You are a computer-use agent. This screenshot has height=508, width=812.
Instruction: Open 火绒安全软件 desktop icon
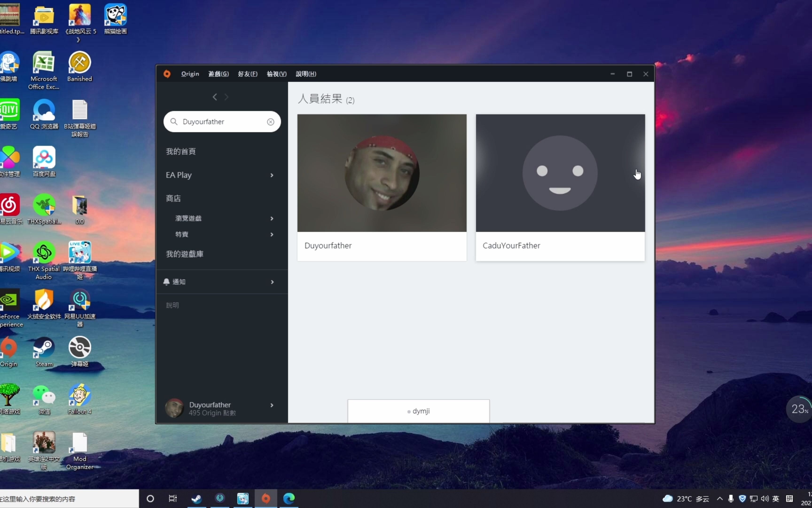click(44, 304)
